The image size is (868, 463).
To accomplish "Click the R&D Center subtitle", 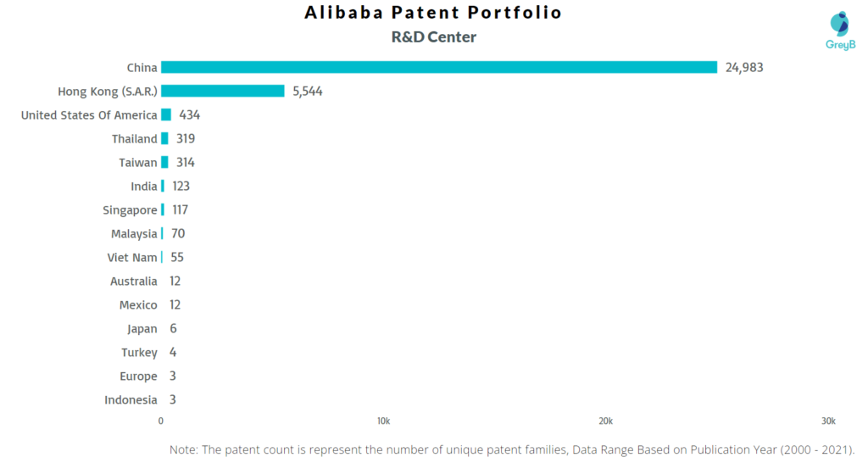I will (x=434, y=36).
